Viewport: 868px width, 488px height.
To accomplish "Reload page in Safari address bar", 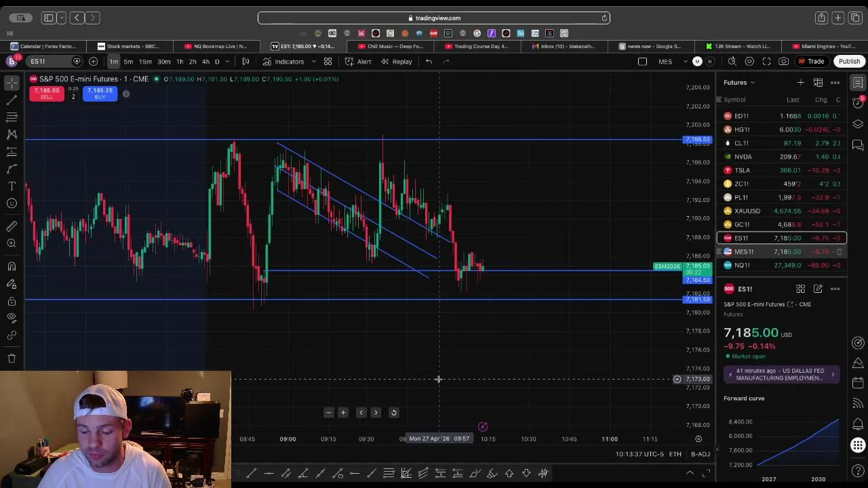I will [604, 18].
